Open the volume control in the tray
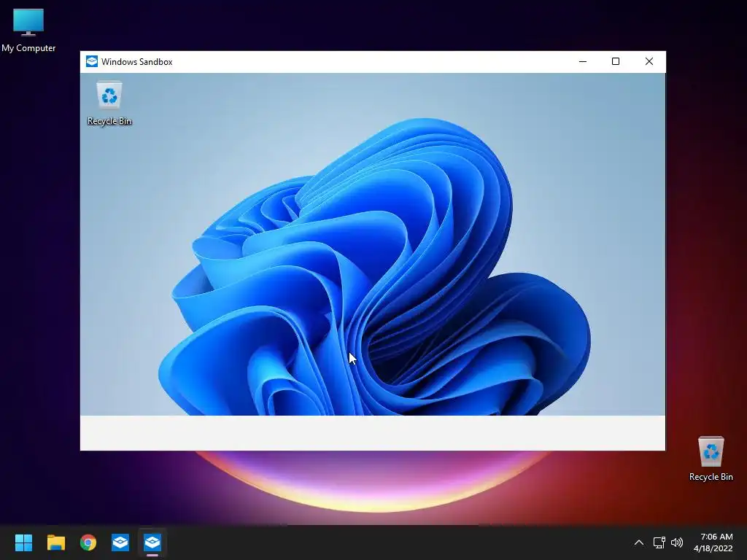 pos(676,542)
